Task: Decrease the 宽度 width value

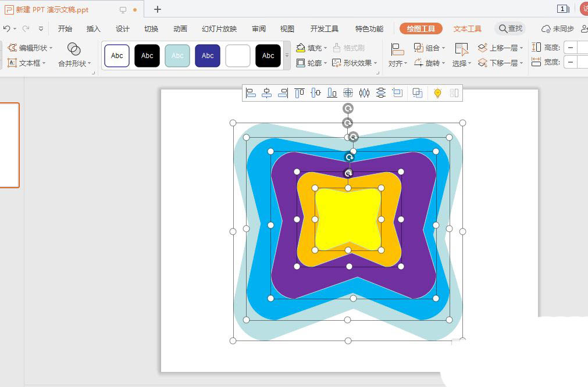Action: [571, 62]
